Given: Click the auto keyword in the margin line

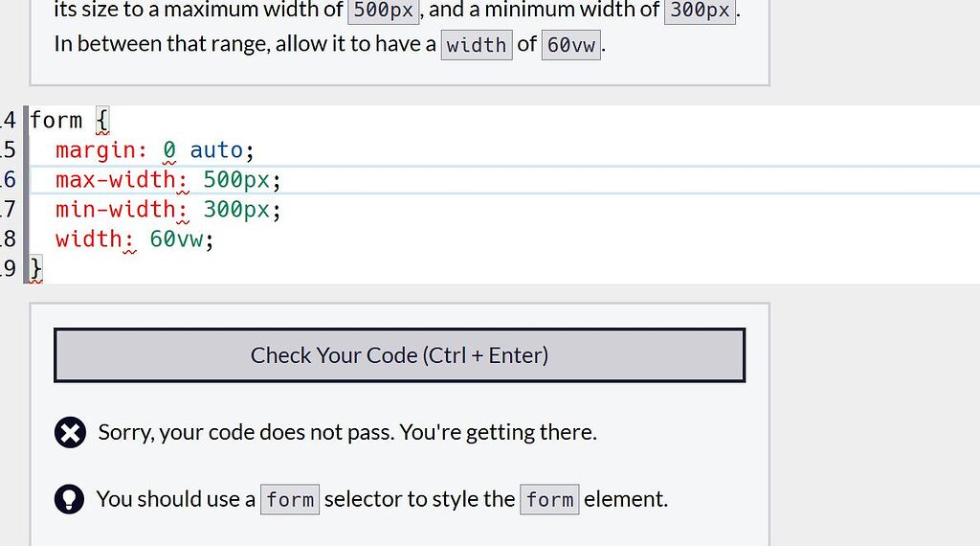Looking at the screenshot, I should (216, 150).
